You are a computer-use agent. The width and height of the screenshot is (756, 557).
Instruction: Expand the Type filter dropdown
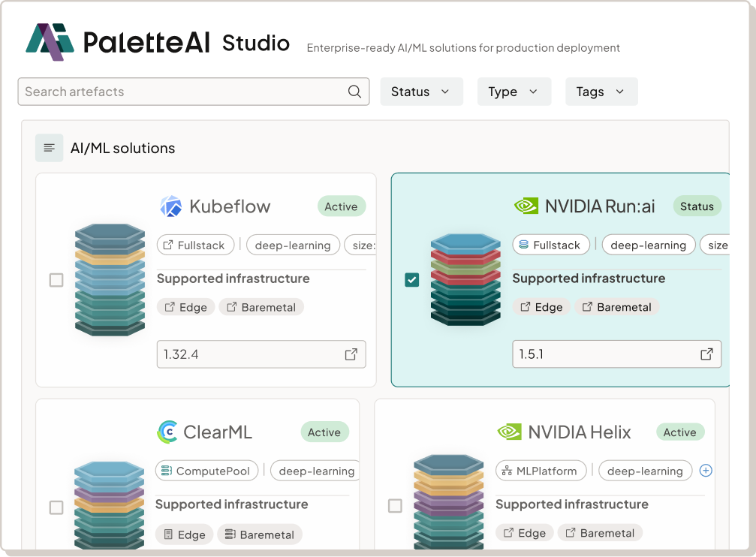[514, 91]
